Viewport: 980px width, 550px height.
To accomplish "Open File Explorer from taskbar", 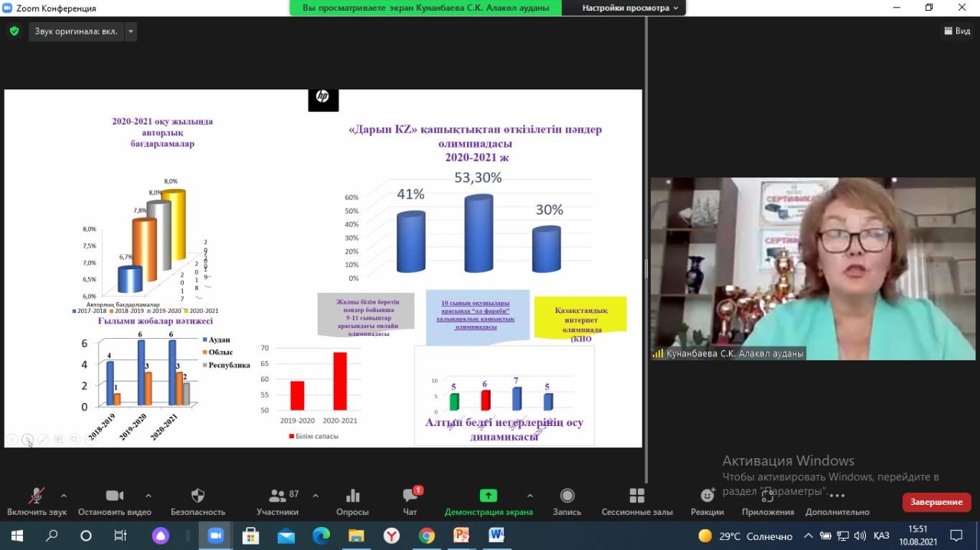I will click(x=356, y=535).
